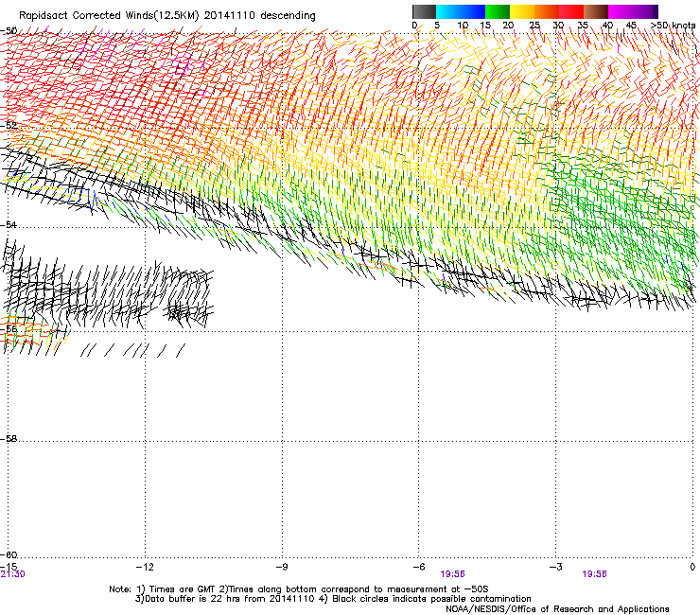Click the -12 longitude axis label

(145, 567)
